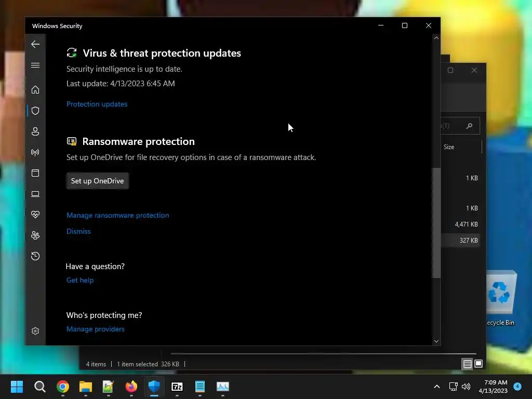
Task: Click the Ransomware protection warning icon
Action: point(72,141)
